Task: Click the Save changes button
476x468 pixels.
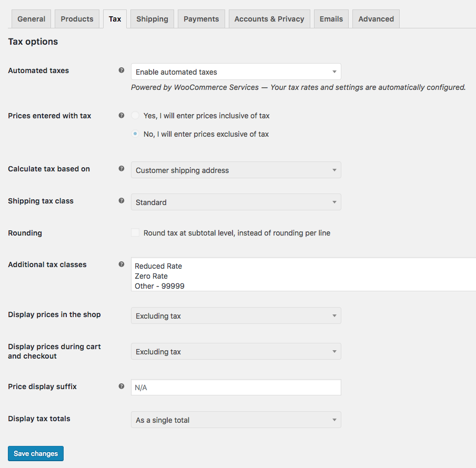Action: 36,453
